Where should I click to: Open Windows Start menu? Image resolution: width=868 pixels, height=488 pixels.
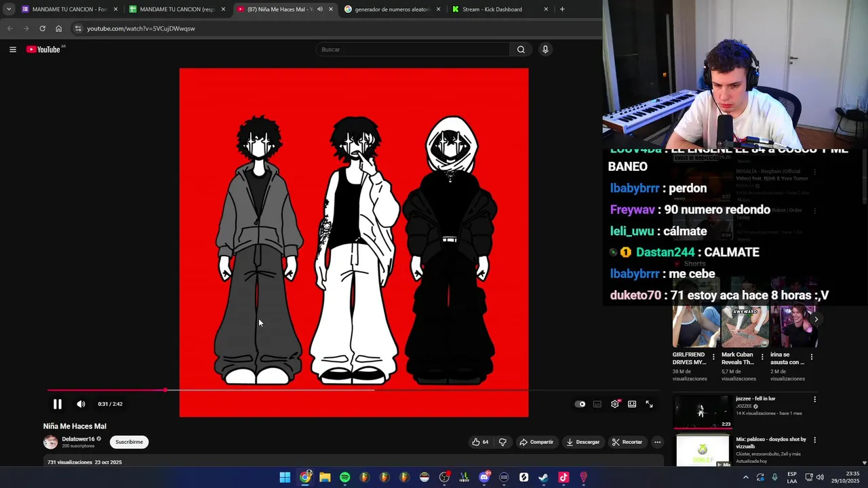tap(285, 477)
